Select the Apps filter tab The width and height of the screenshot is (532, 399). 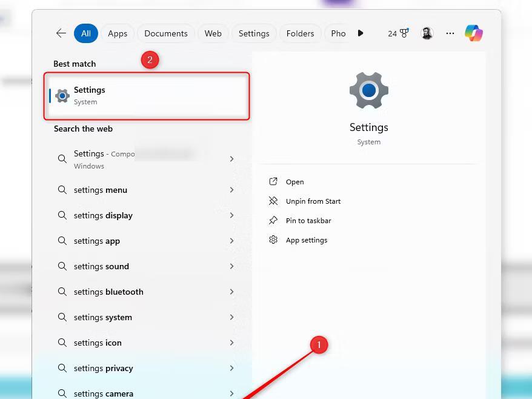(117, 33)
